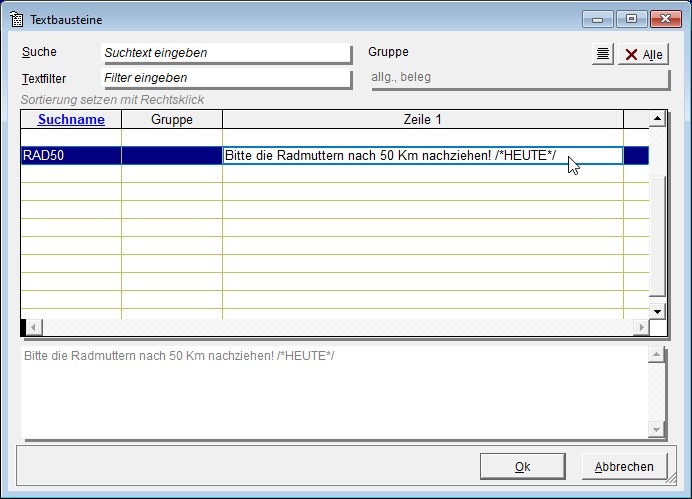Confirm with the Ok button
The image size is (692, 499).
point(523,466)
